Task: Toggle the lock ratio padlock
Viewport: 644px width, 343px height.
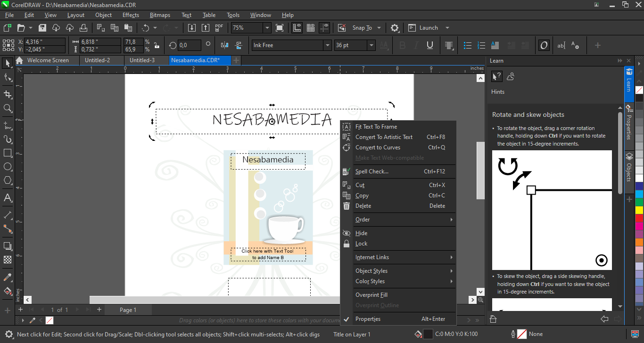Action: 157,45
